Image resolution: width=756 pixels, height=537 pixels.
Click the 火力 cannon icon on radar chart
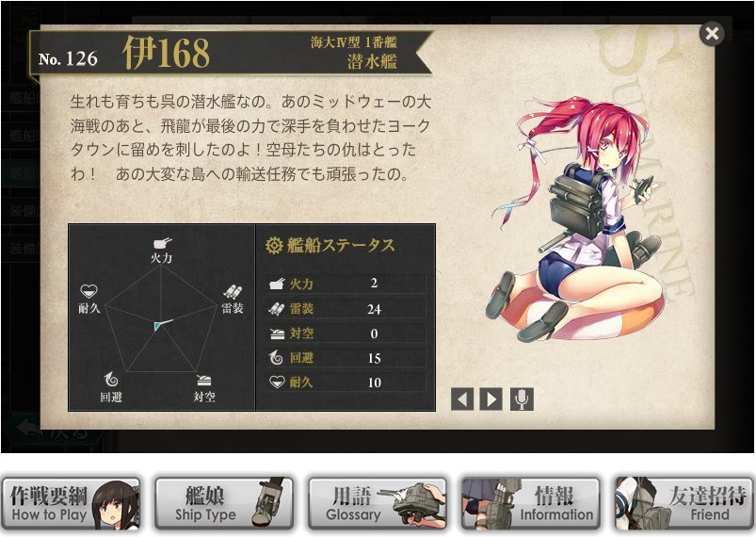click(x=162, y=243)
